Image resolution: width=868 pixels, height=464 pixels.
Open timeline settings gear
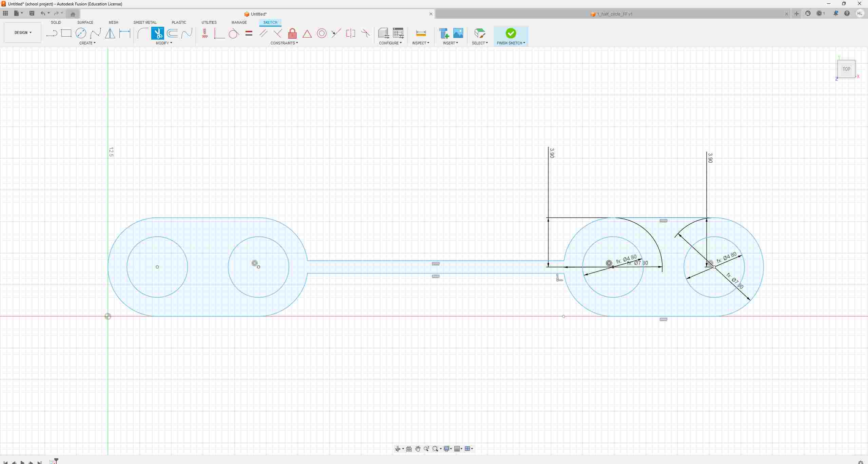pyautogui.click(x=860, y=462)
